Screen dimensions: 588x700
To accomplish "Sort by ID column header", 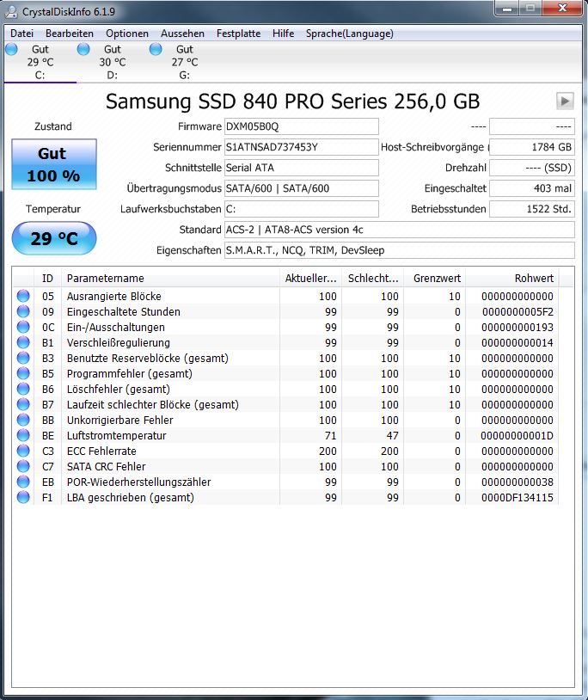I will coord(47,278).
